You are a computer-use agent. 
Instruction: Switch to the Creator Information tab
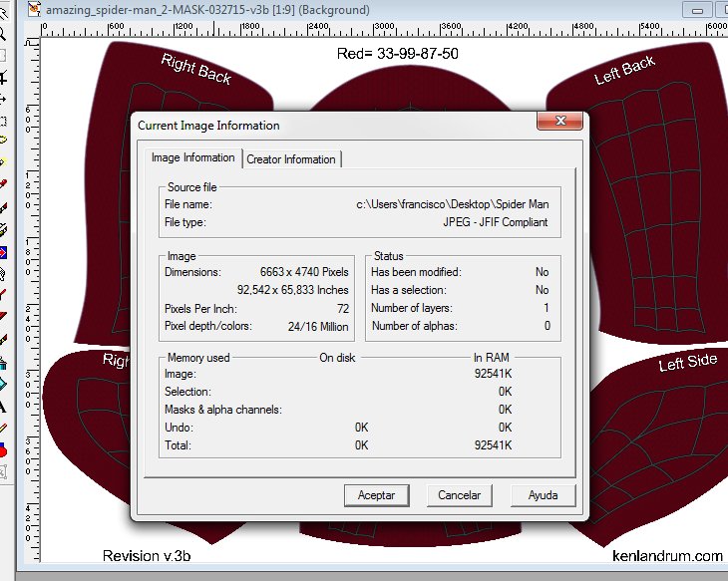(290, 159)
